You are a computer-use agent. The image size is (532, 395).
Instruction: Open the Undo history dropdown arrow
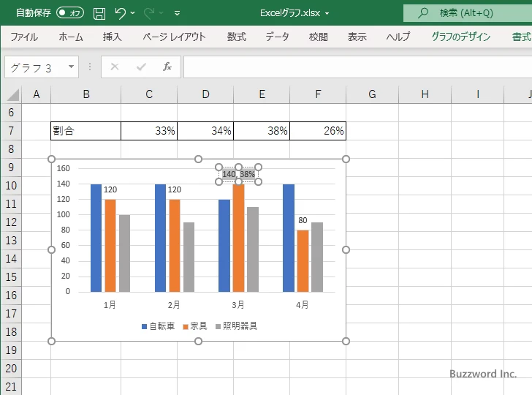pos(133,13)
